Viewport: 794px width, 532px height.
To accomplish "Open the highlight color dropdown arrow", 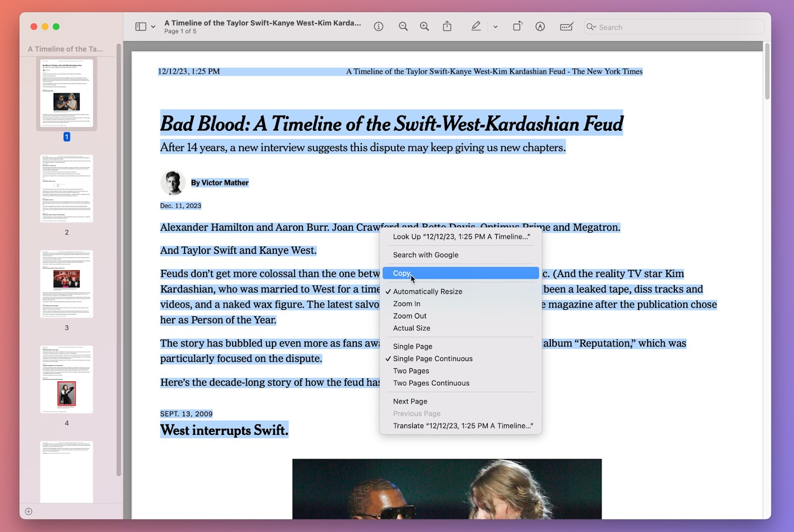I will tap(495, 27).
